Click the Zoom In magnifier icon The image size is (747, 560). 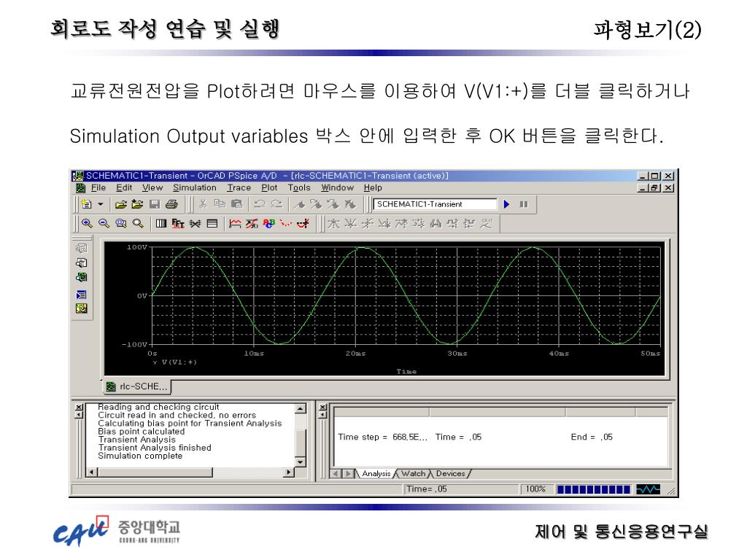coord(87,223)
